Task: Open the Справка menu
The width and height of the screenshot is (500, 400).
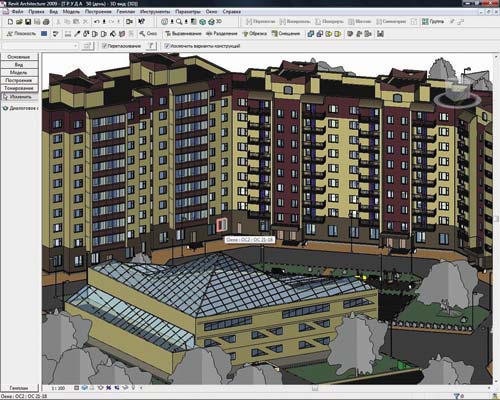Action: [x=231, y=12]
